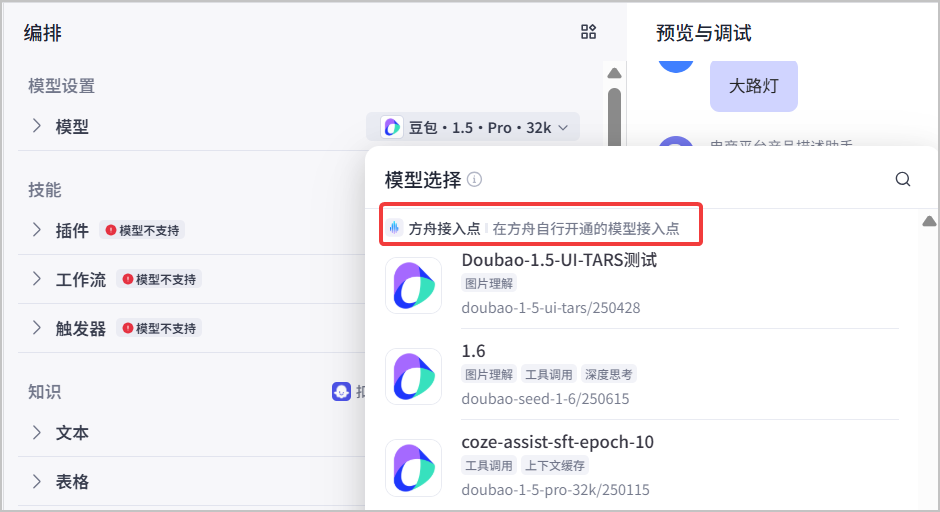Open the 豆包·1.5·Pro·32k model dropdown
940x512 pixels.
click(473, 127)
